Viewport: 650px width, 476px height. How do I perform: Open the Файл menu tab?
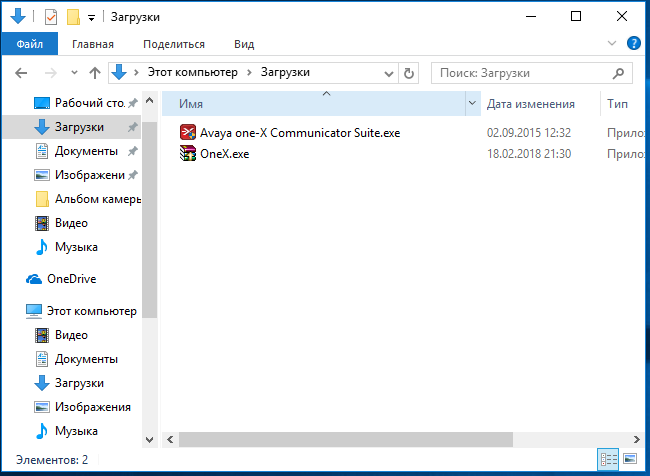coord(29,44)
